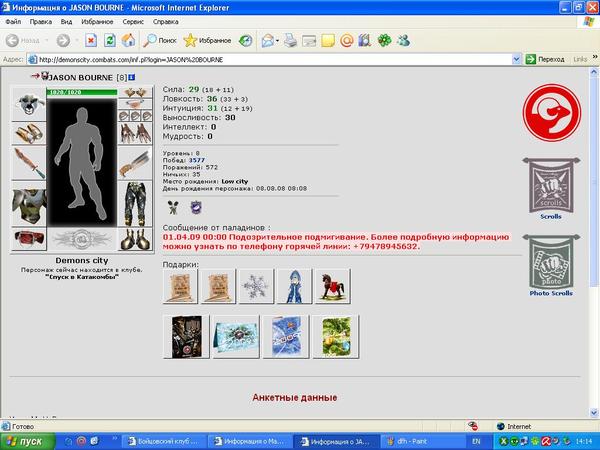Click the Переход go button
The image size is (600, 450).
tap(545, 59)
